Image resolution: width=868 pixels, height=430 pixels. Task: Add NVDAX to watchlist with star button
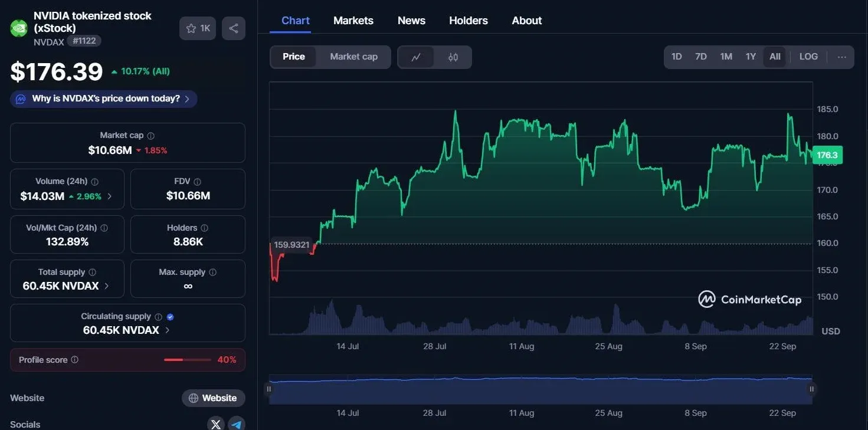tap(198, 28)
